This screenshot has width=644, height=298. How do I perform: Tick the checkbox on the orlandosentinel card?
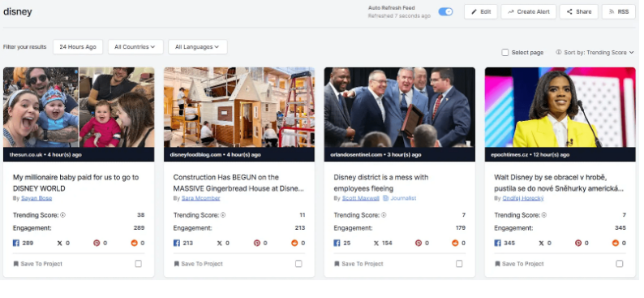[x=459, y=264]
